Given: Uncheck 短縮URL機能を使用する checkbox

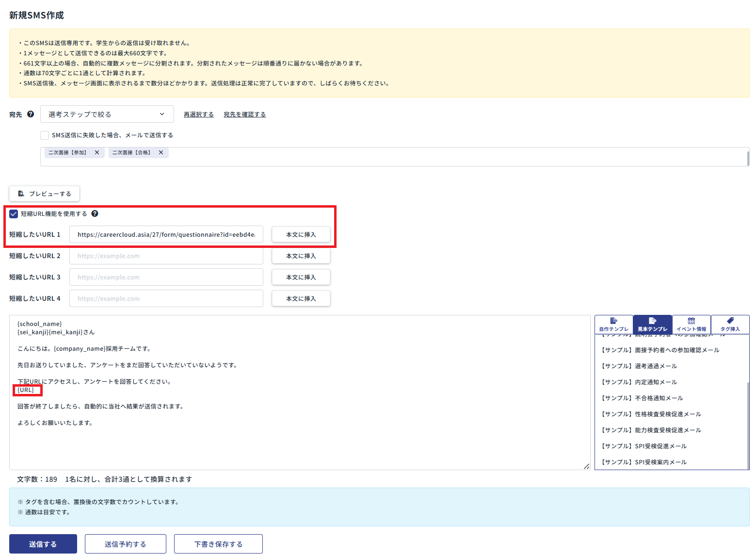Looking at the screenshot, I should coord(14,214).
